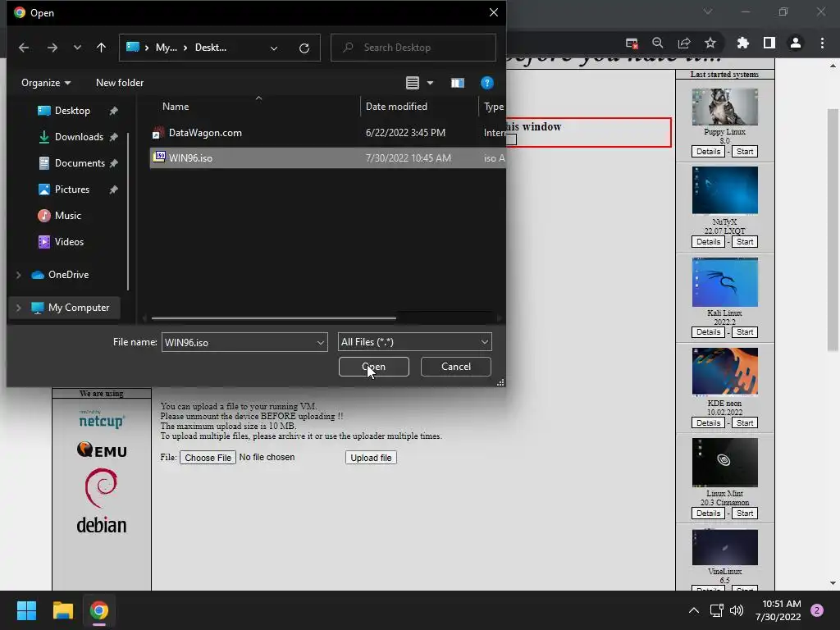The height and width of the screenshot is (630, 840).
Task: Expand address path history dropdown
Action: [x=274, y=48]
